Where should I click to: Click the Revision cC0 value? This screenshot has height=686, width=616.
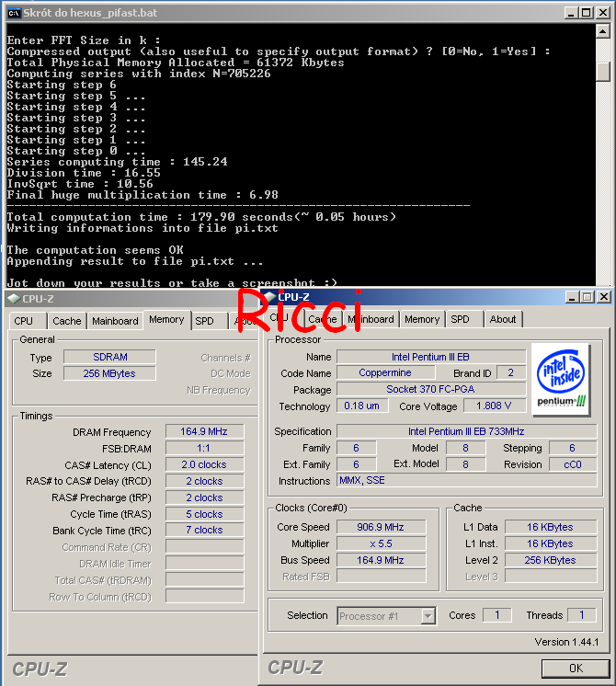572,464
